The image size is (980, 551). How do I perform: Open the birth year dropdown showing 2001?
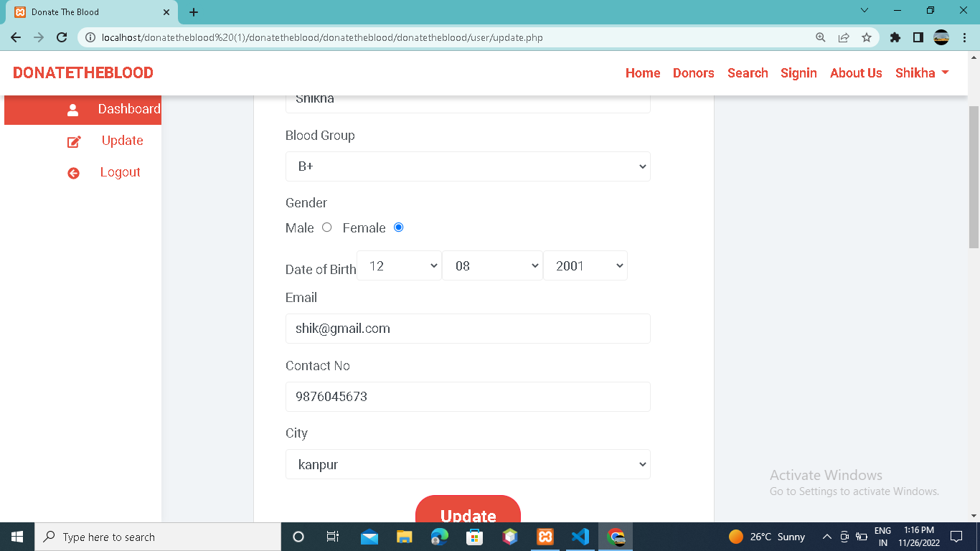pyautogui.click(x=585, y=265)
